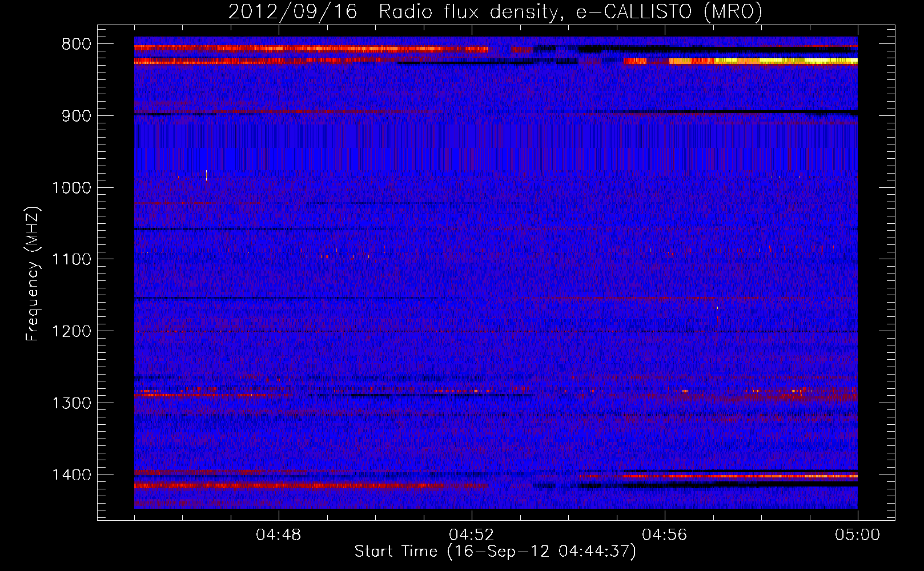Click the 1100 frequency tick label

71,260
